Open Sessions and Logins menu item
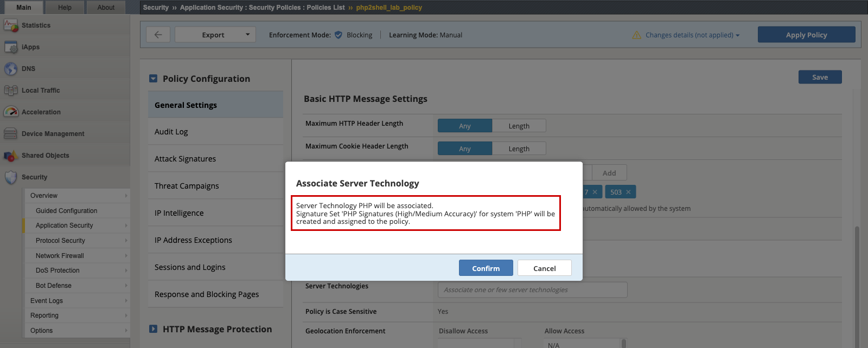 tap(215, 267)
